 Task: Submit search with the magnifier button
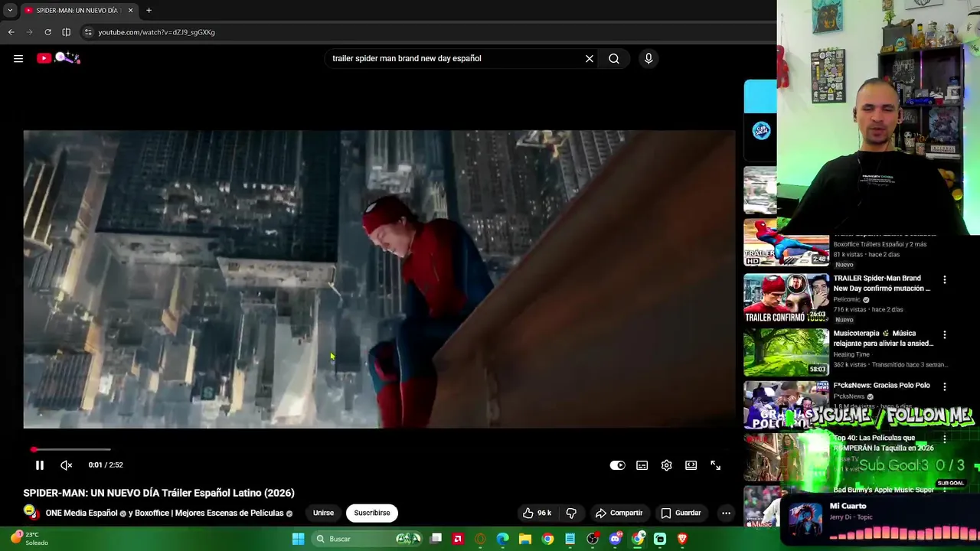point(614,58)
